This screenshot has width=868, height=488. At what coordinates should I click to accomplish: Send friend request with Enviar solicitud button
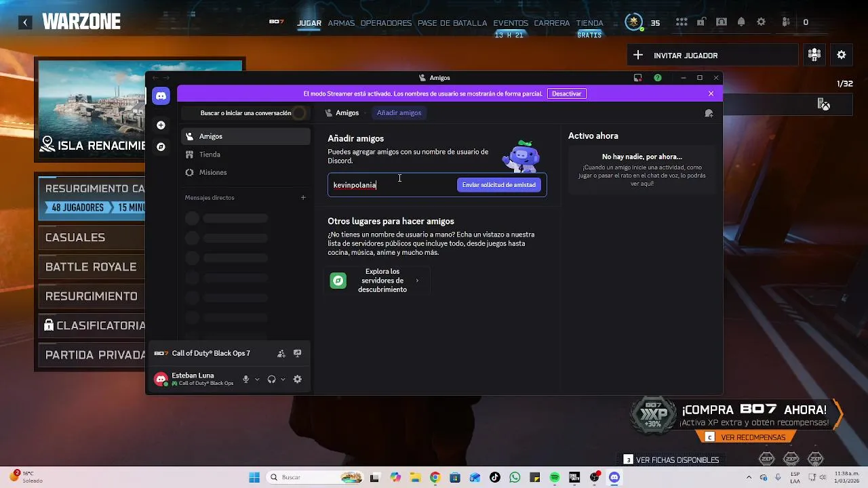point(499,185)
